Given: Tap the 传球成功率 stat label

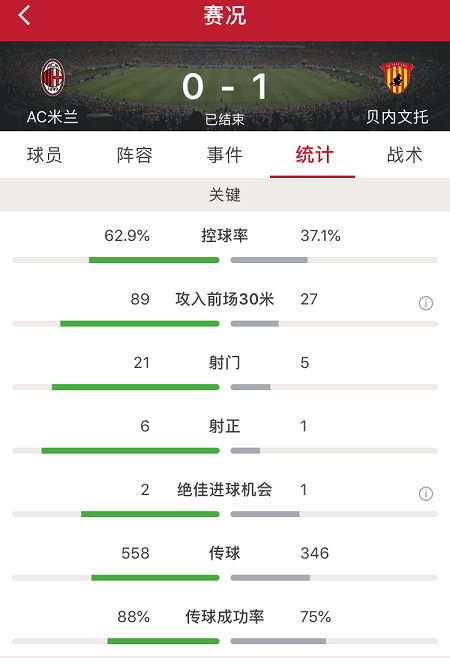Looking at the screenshot, I should point(225,616).
